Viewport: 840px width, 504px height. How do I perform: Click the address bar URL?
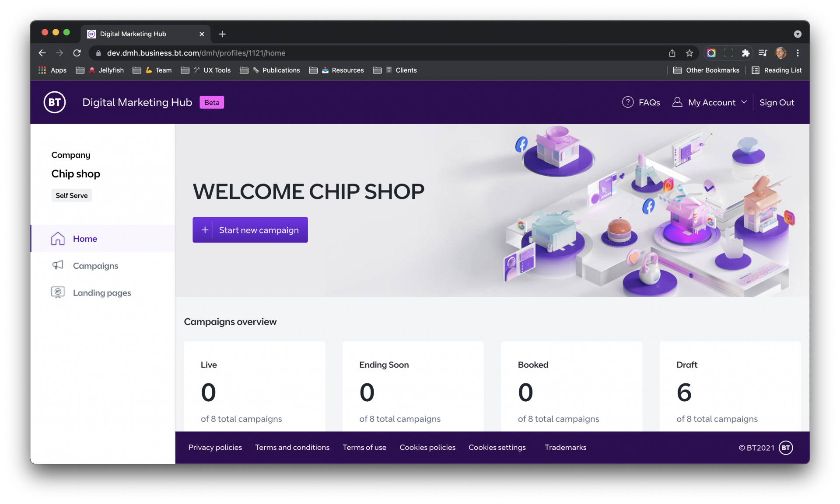(196, 53)
